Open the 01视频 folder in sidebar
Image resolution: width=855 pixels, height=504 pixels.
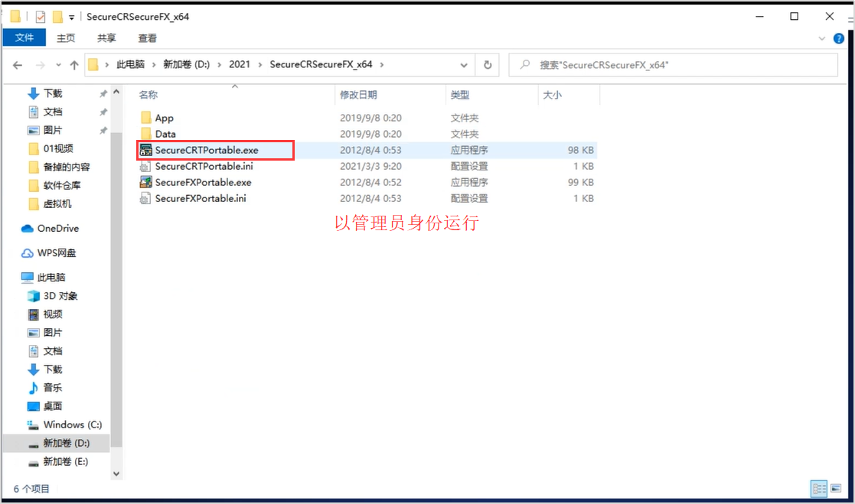tap(58, 148)
